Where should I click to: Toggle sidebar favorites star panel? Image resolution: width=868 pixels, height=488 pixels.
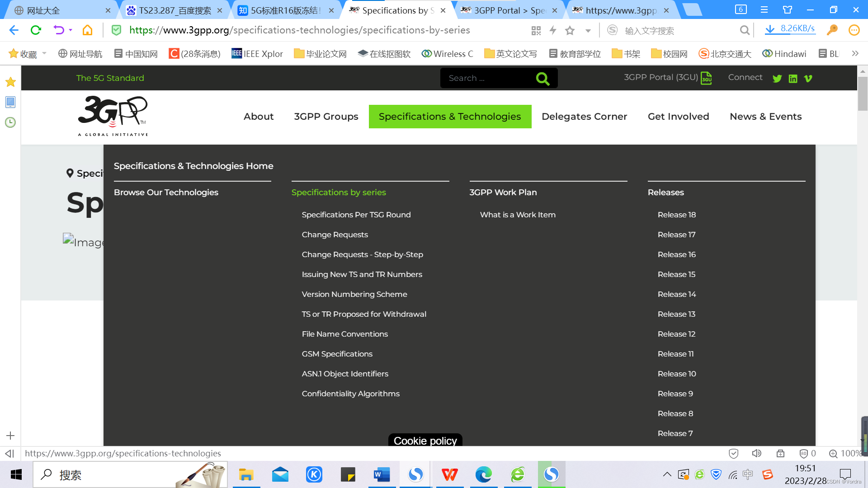click(10, 82)
